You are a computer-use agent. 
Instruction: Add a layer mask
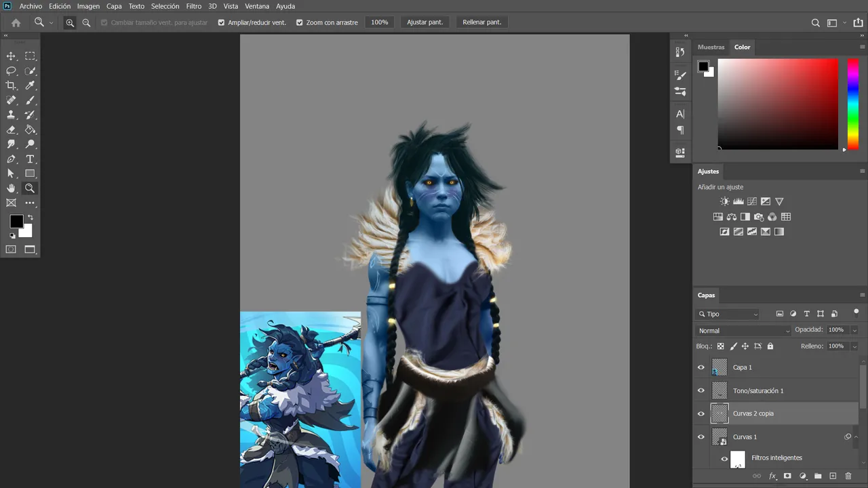click(x=787, y=476)
